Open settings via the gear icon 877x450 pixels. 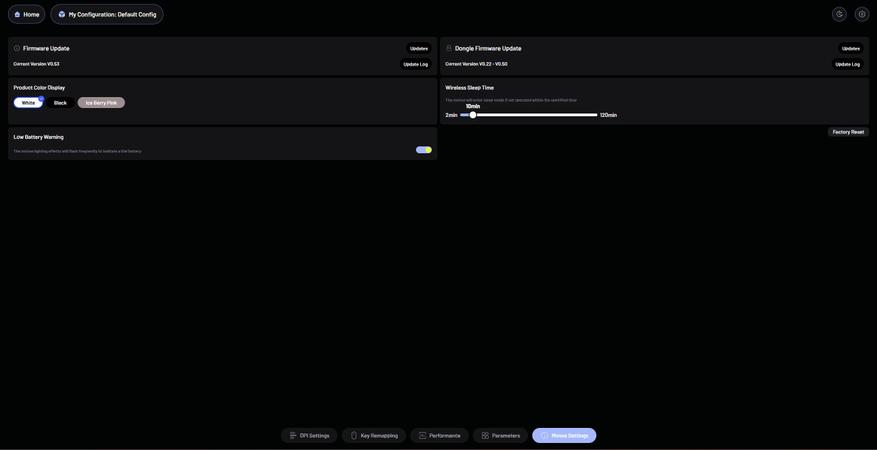pyautogui.click(x=861, y=15)
